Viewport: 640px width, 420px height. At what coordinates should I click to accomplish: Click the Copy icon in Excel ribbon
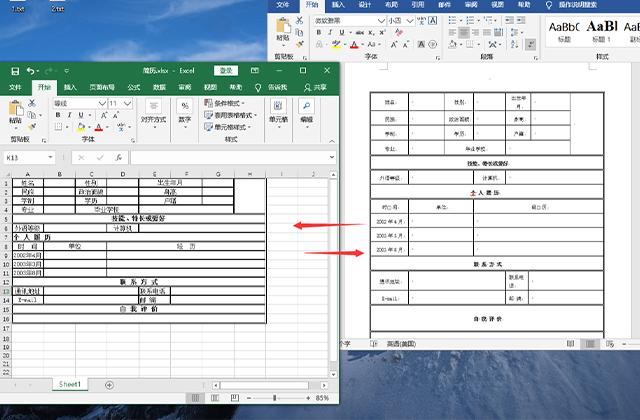point(32,115)
